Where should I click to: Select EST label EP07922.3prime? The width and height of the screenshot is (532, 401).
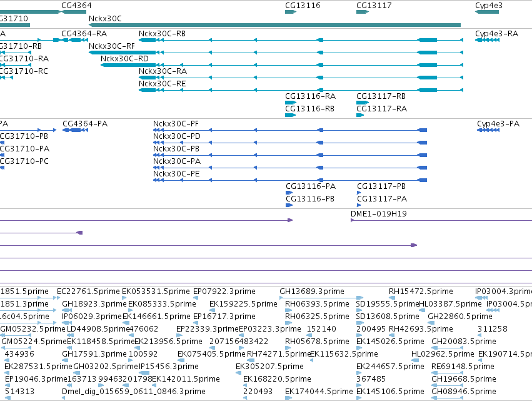click(224, 292)
